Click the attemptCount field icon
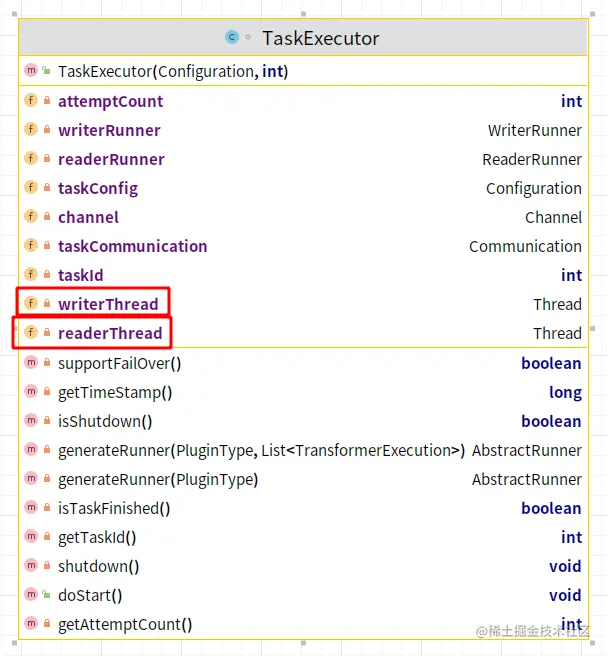Viewport: 608px width, 656px height. [x=31, y=100]
